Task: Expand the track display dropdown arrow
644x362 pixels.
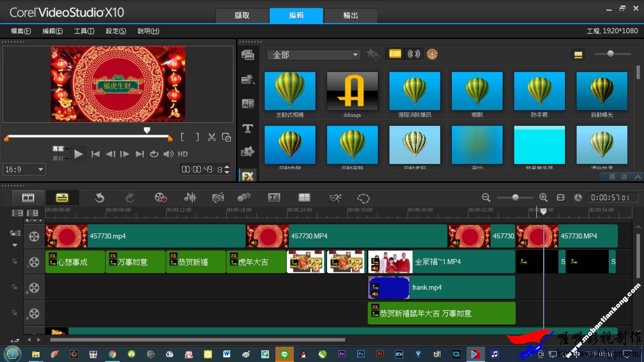Action: click(15, 245)
